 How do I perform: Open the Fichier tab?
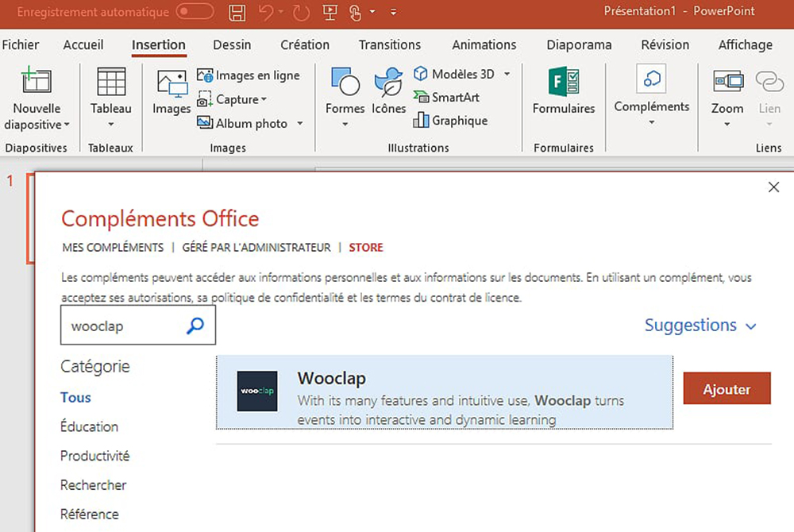(21, 45)
